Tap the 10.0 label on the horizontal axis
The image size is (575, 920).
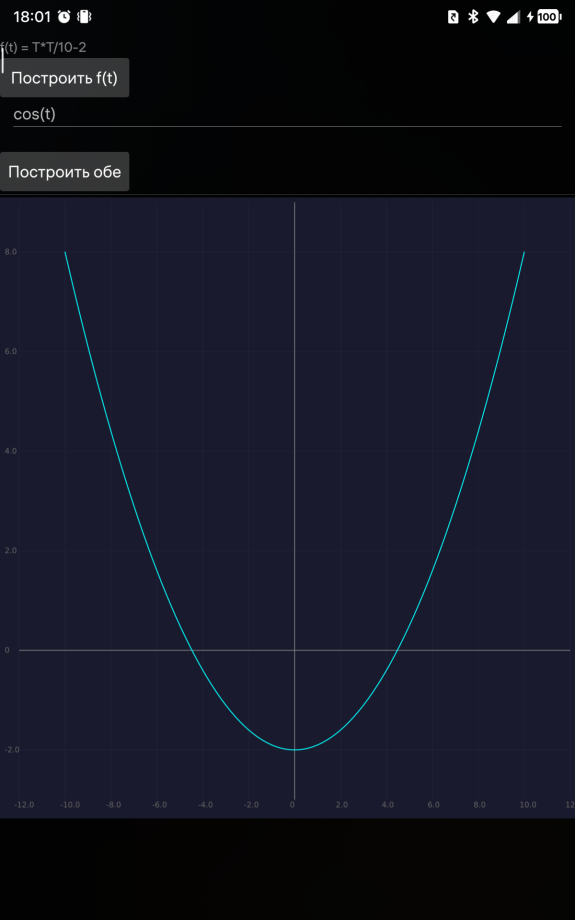[527, 804]
